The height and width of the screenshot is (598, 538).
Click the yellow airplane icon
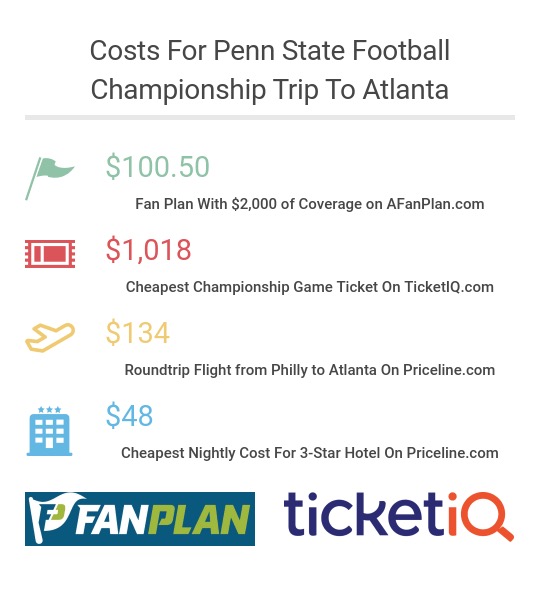[x=50, y=338]
